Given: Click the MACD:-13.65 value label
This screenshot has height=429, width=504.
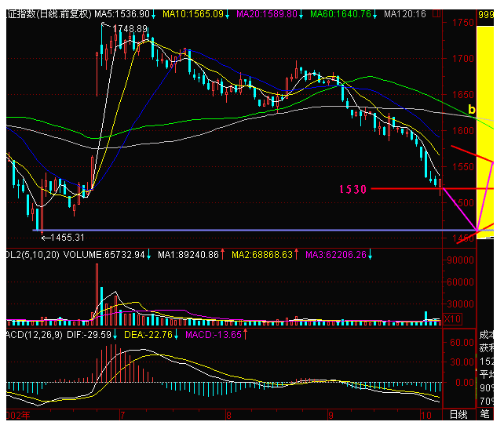Looking at the screenshot, I should point(214,335).
